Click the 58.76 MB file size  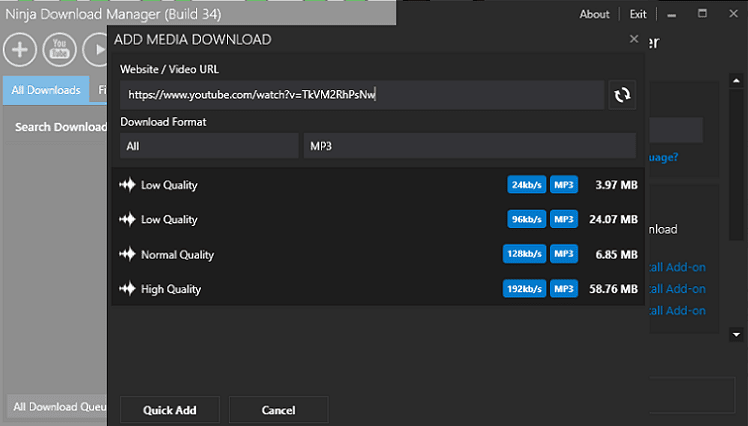coord(613,289)
